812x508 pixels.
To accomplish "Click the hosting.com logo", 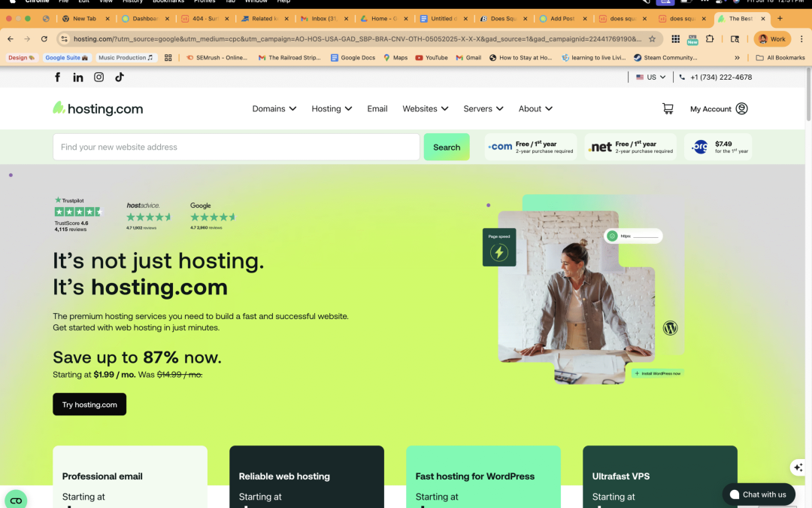I will pyautogui.click(x=97, y=108).
